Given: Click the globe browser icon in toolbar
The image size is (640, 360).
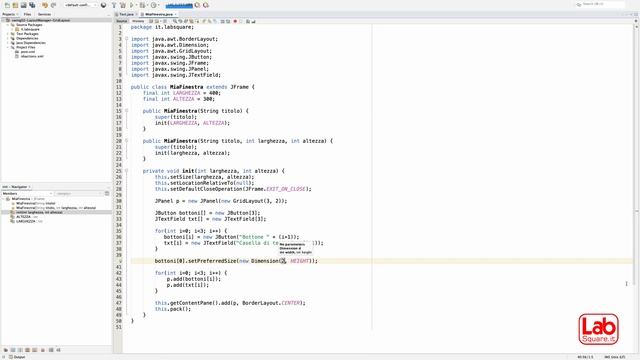Looking at the screenshot, I should 103,5.
